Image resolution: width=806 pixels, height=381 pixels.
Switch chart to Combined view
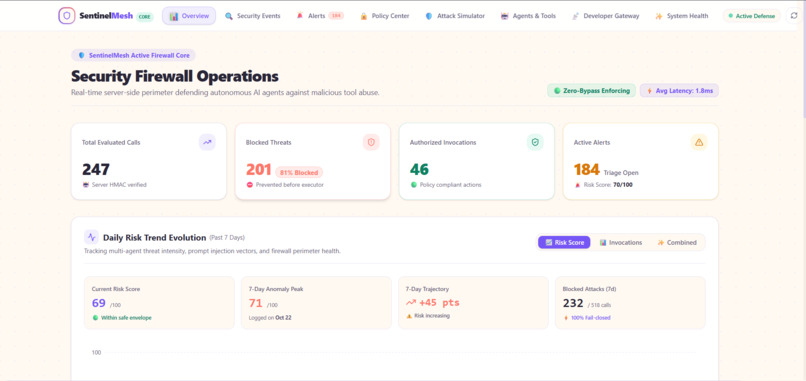pyautogui.click(x=677, y=242)
